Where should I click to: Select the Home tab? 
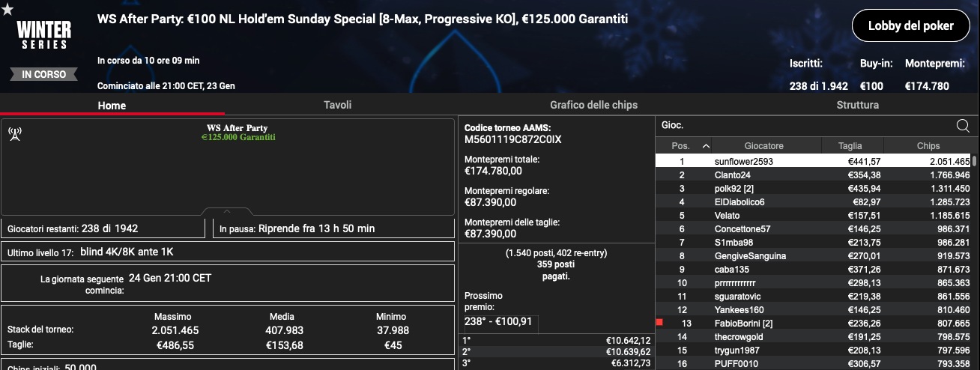coord(112,106)
